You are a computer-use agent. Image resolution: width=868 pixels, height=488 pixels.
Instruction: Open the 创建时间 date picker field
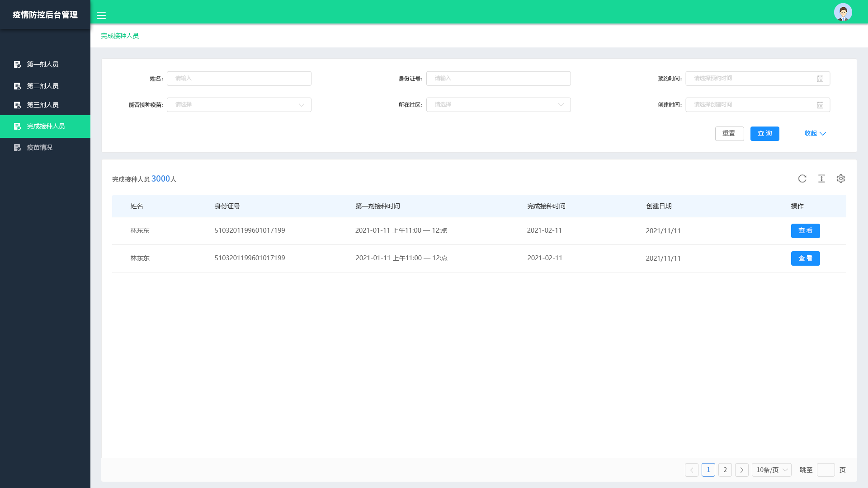click(758, 105)
